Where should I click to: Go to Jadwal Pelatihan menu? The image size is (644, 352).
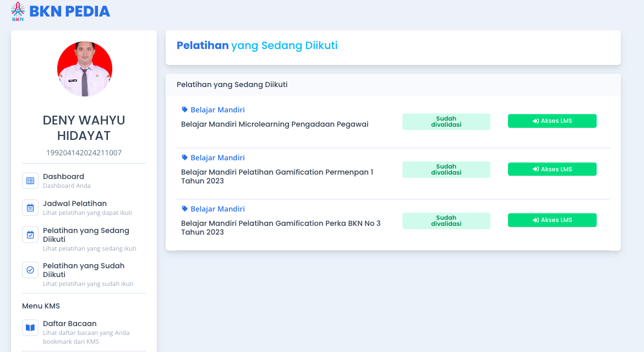[x=75, y=204]
